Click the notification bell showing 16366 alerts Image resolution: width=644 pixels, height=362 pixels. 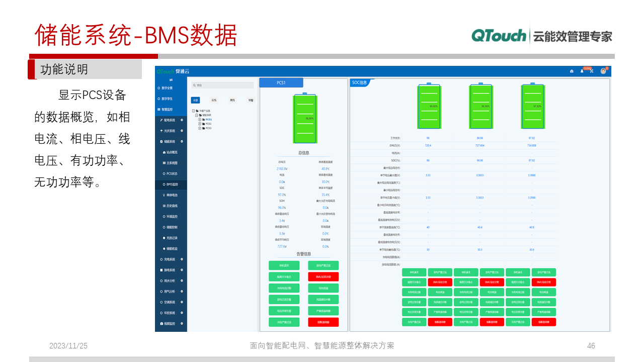(x=582, y=71)
